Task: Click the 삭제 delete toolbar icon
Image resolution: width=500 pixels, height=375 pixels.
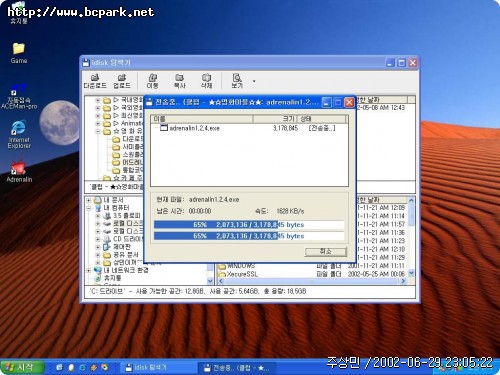Action: pyautogui.click(x=206, y=81)
